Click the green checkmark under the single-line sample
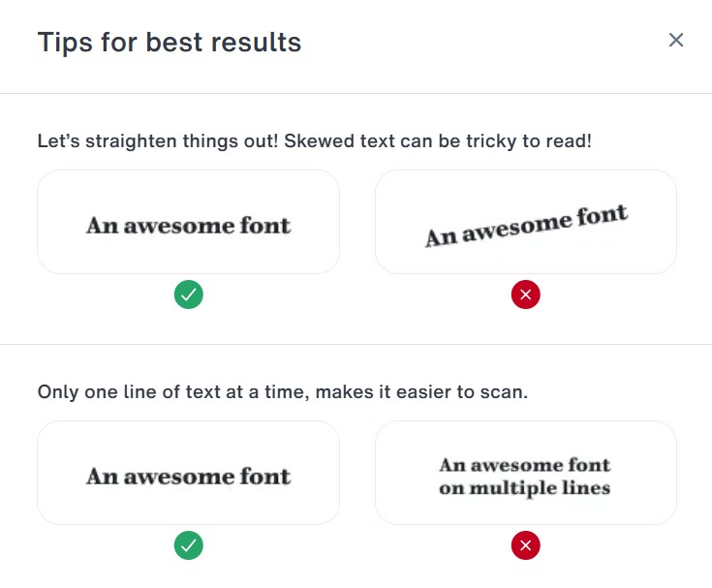The image size is (712, 588). (189, 545)
